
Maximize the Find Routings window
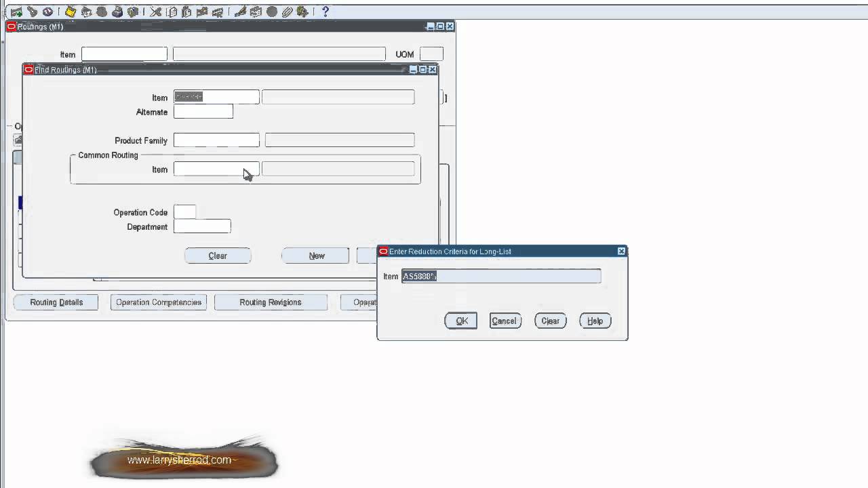(423, 70)
